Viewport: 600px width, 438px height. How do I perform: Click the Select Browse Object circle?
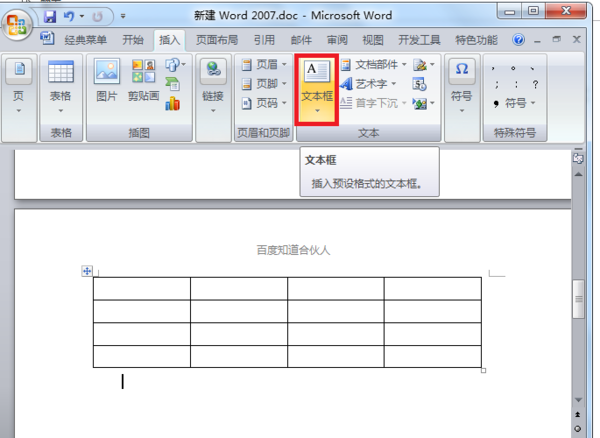coord(578,429)
